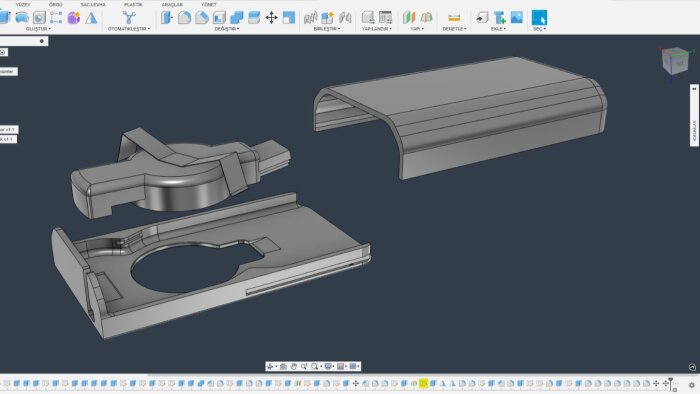This screenshot has width=700, height=394.
Task: Open the Change Parameters table icon
Action: pyautogui.click(x=385, y=17)
